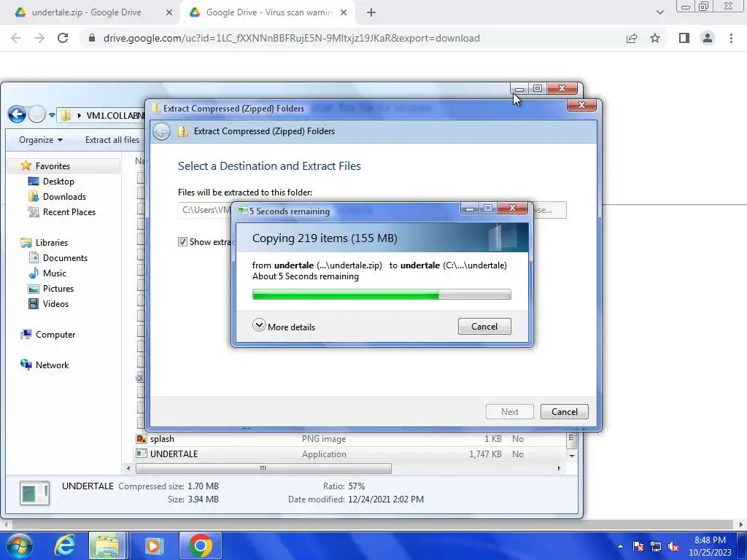Viewport: 747px width, 560px height.
Task: Launch Internet Explorer from taskbar
Action: (64, 545)
